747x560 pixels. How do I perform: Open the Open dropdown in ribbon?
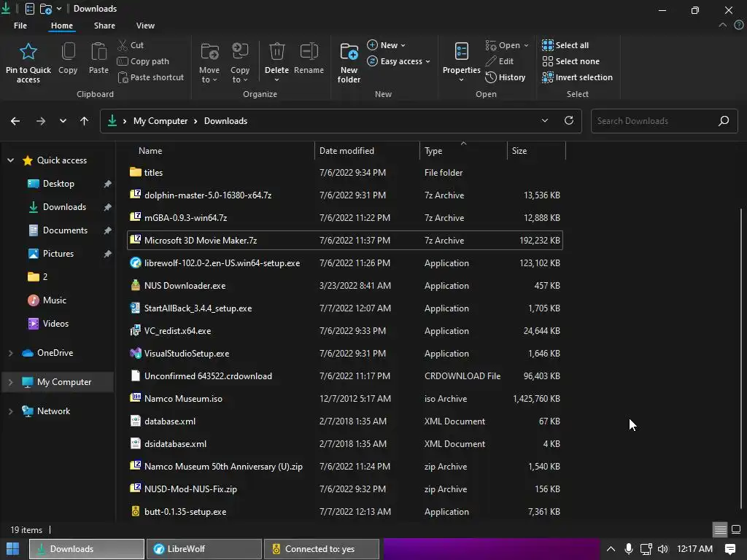coord(507,45)
